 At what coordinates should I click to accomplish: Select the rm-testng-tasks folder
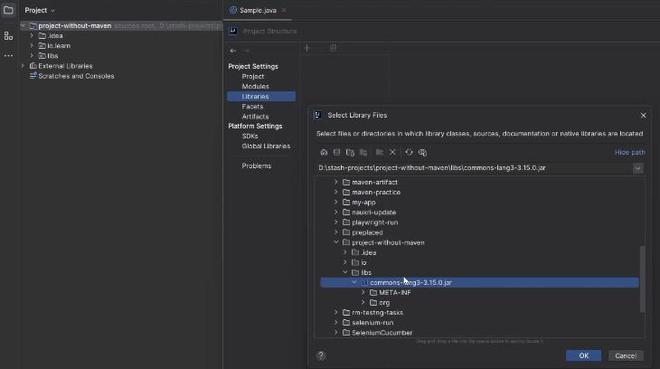tap(377, 313)
